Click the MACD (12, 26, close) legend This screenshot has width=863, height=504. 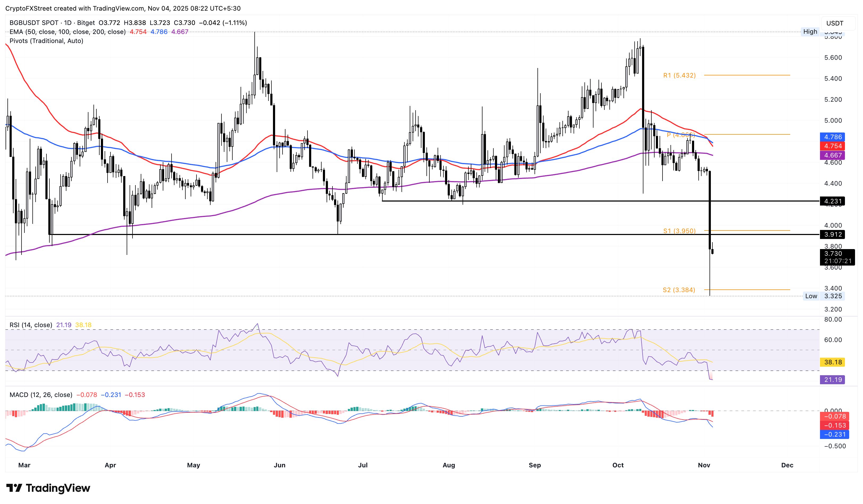pyautogui.click(x=41, y=395)
